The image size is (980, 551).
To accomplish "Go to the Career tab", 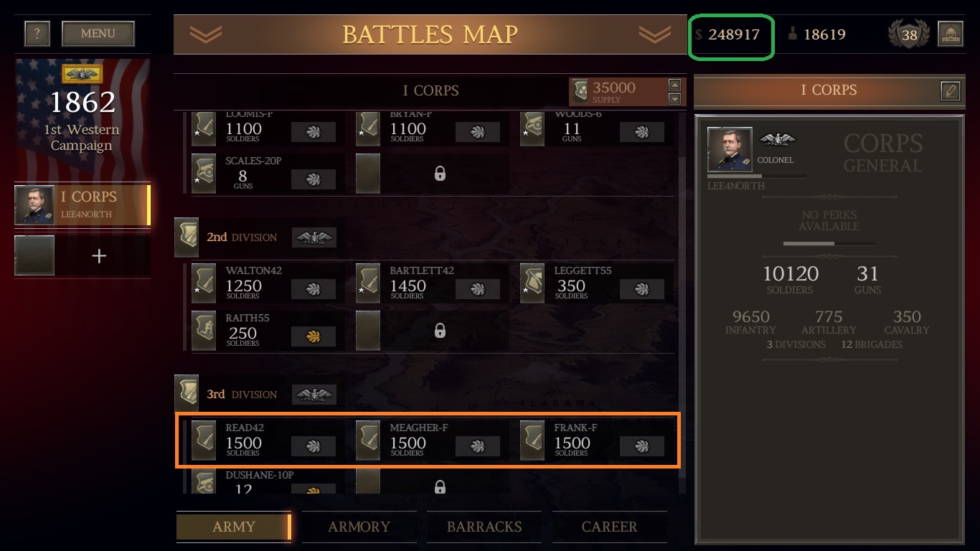I will [609, 527].
